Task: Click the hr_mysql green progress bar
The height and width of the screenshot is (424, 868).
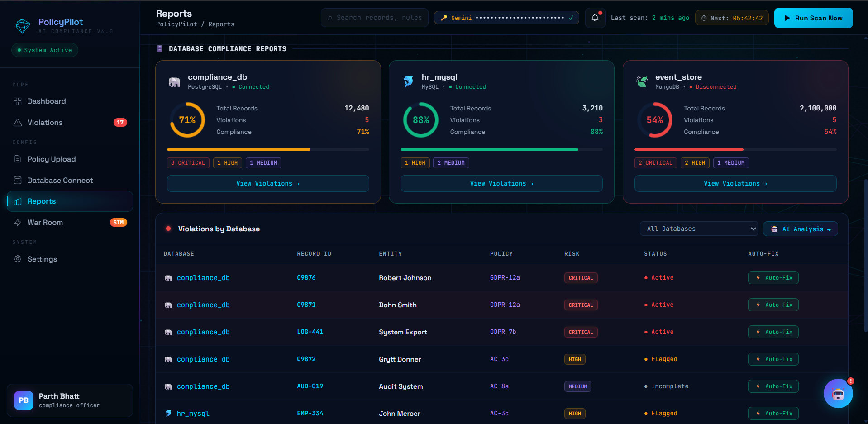Action: [x=501, y=149]
